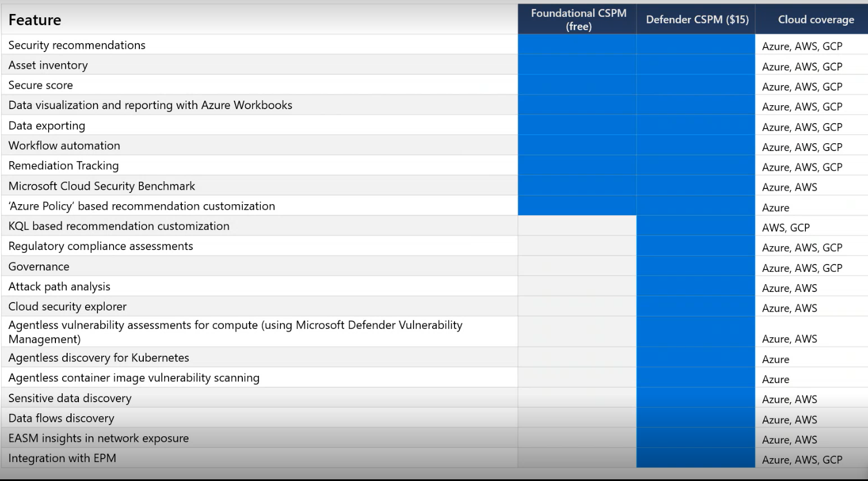868x481 pixels.
Task: Click Defender CSPM blue cell for Governance row
Action: 696,266
